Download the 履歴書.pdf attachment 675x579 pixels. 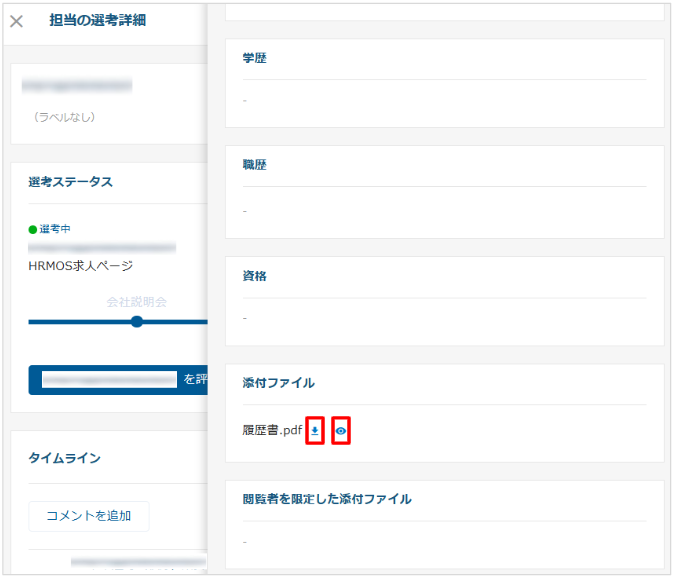click(315, 431)
